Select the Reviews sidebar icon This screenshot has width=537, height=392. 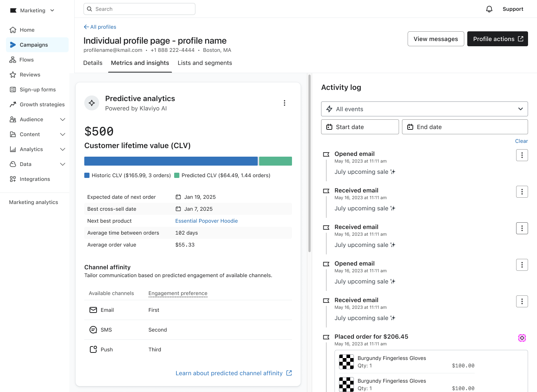13,75
